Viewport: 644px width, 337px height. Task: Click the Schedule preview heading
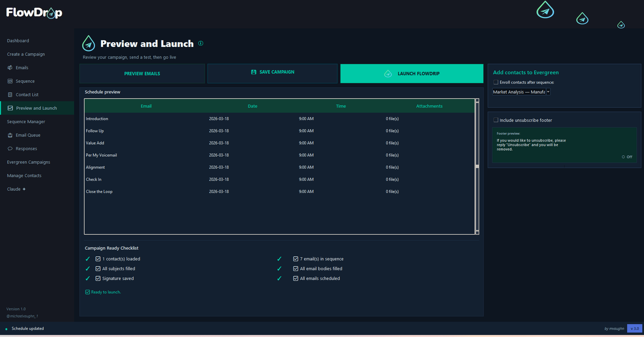(x=103, y=92)
